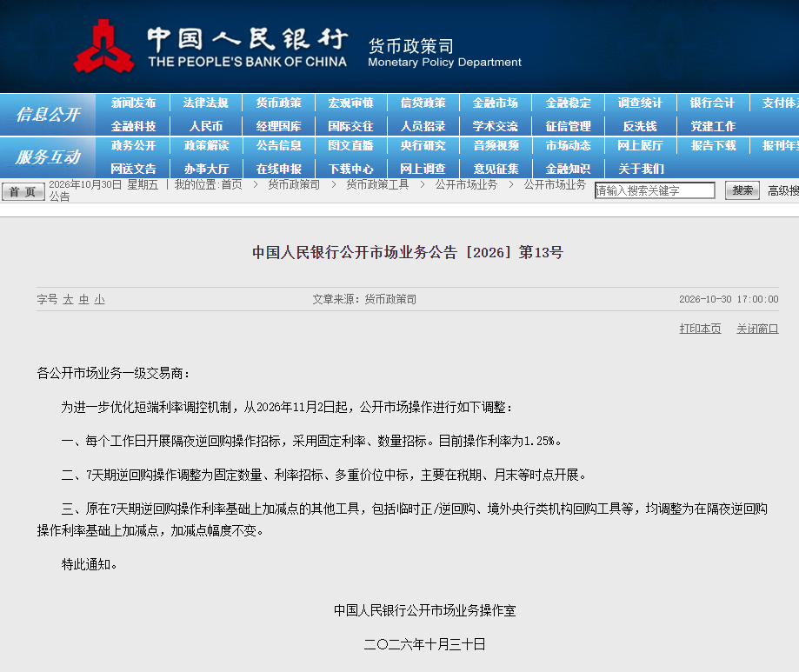Screen dimensions: 799x672
Task: Follow the 货币政策司 breadcrumb link
Action: (294, 184)
